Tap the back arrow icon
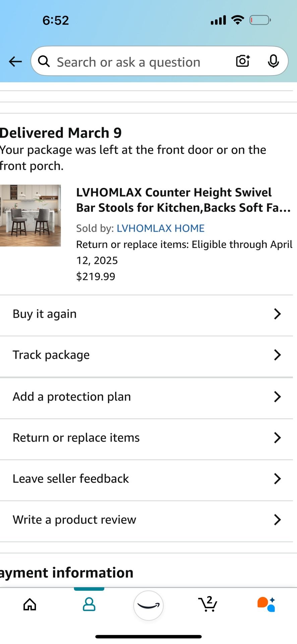Viewport: 297px width, 644px height. pos(15,62)
